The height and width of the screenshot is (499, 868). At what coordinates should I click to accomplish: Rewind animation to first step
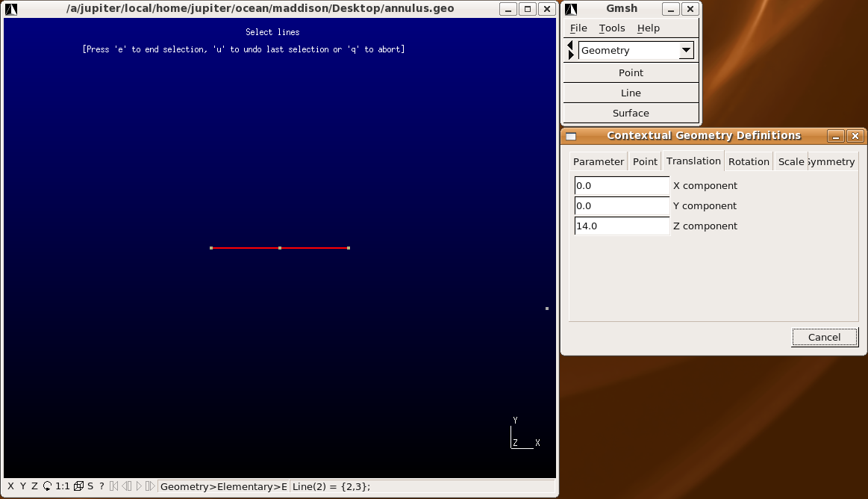[x=114, y=486]
